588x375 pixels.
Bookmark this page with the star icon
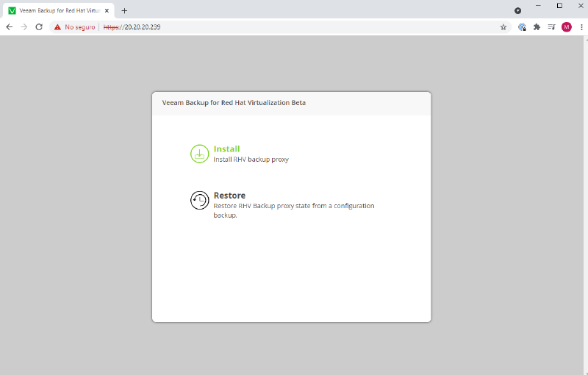(503, 27)
